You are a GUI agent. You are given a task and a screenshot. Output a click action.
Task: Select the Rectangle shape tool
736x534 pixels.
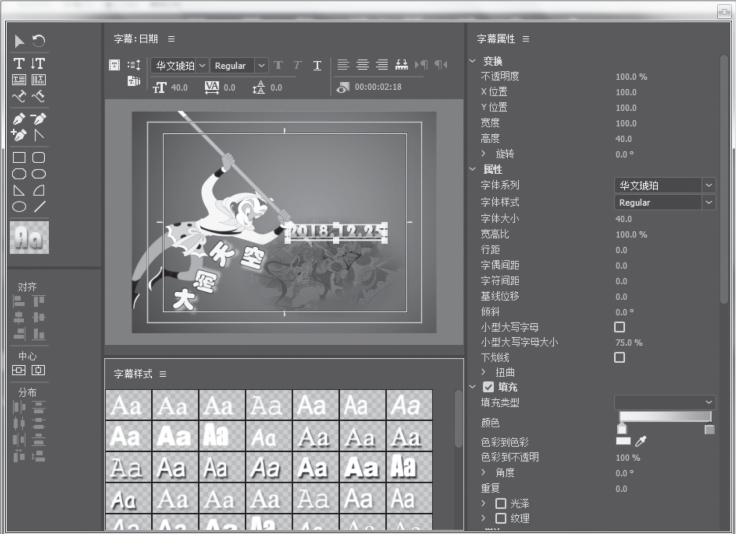click(x=19, y=157)
